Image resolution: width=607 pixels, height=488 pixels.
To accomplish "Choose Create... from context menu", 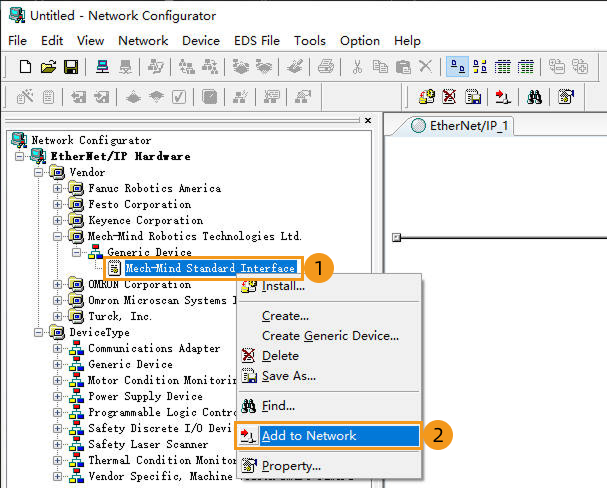I will (329, 316).
